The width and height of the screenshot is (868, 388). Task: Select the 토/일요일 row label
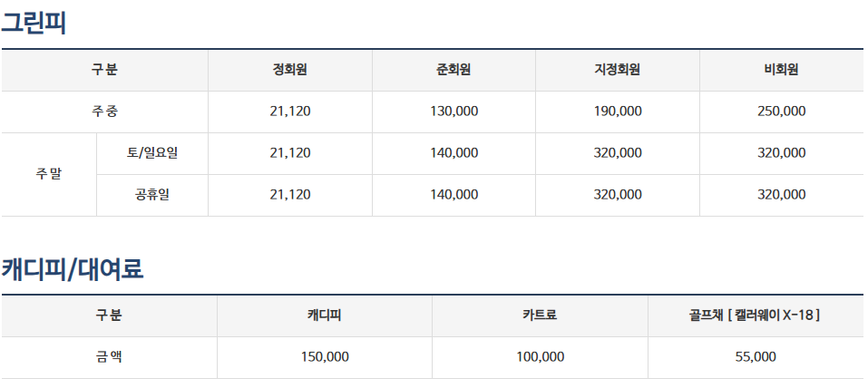(x=152, y=153)
